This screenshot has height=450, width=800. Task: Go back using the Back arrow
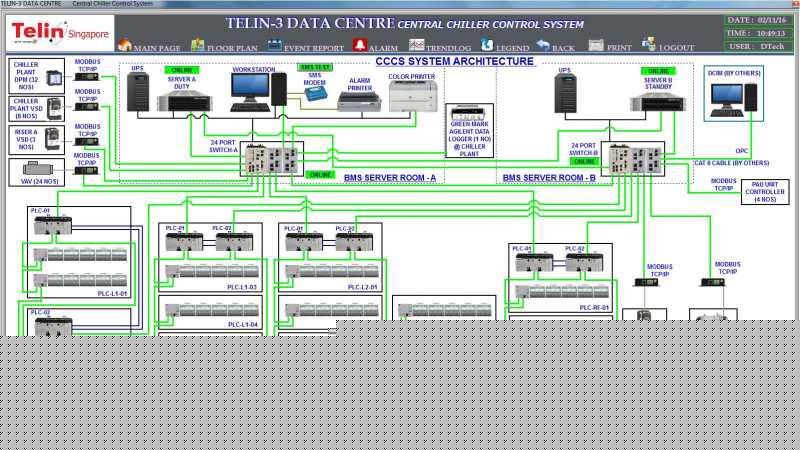(543, 45)
